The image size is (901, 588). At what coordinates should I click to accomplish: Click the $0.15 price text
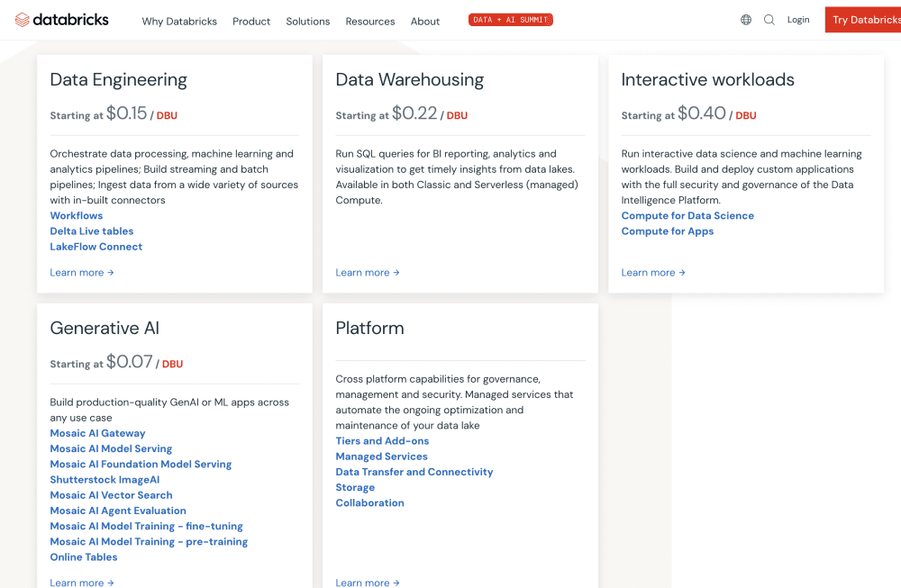pos(126,113)
